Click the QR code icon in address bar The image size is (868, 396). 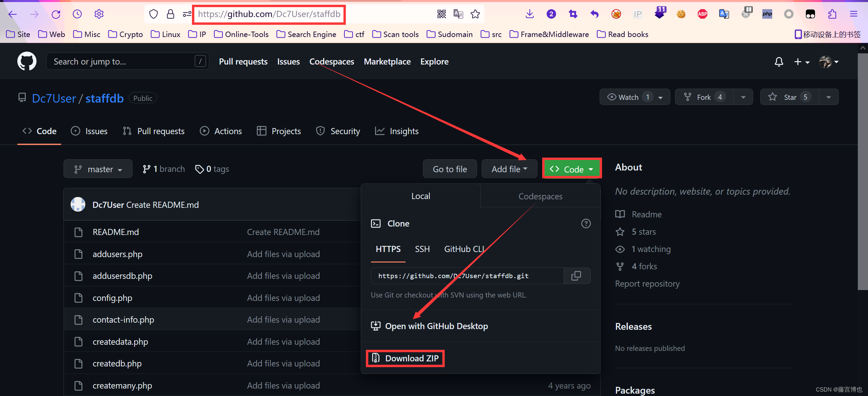point(441,14)
